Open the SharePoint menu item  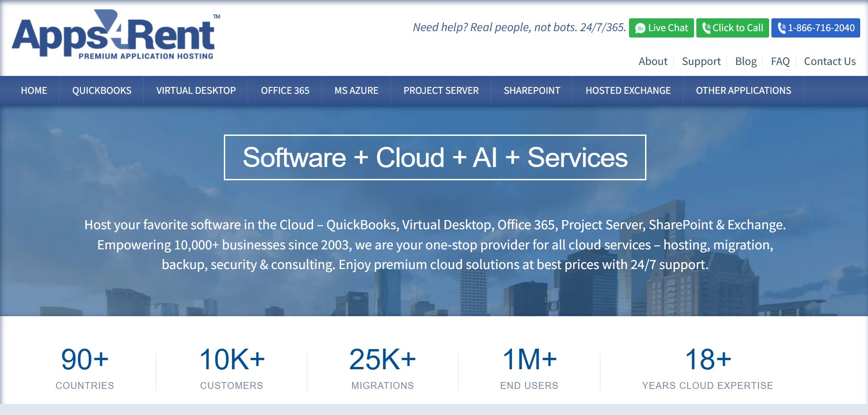(532, 91)
